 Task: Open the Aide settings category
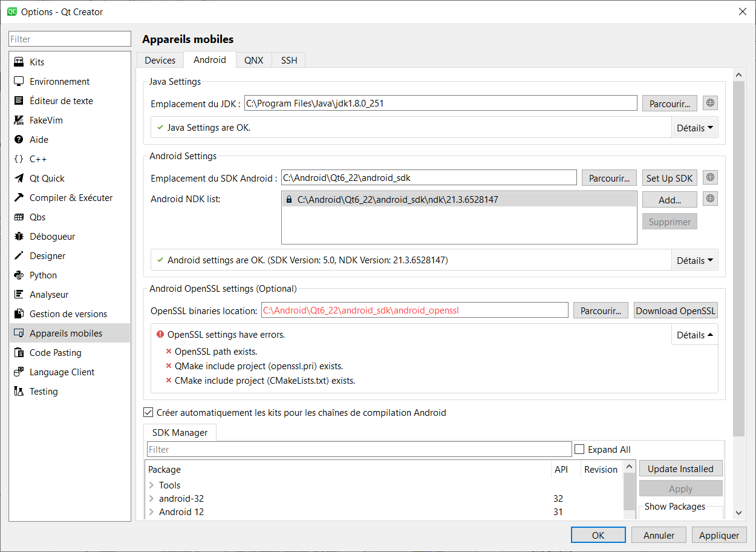point(70,140)
